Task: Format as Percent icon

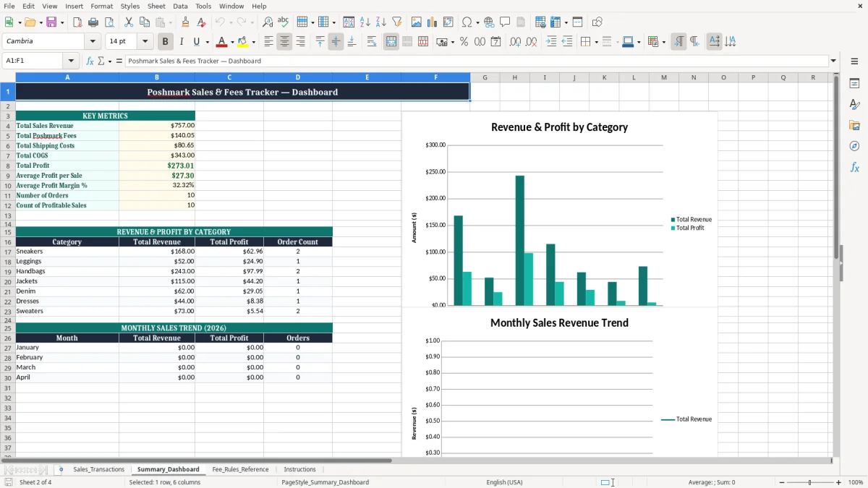Action: pos(464,42)
